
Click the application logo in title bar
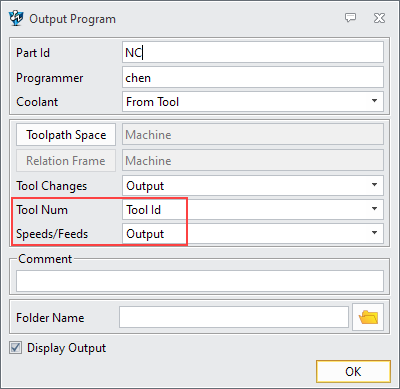[x=16, y=18]
